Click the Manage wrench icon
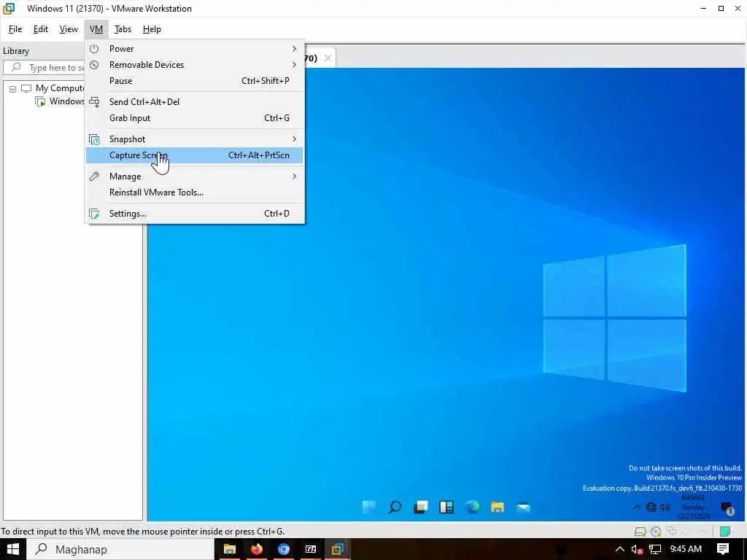This screenshot has width=747, height=560. pos(94,176)
